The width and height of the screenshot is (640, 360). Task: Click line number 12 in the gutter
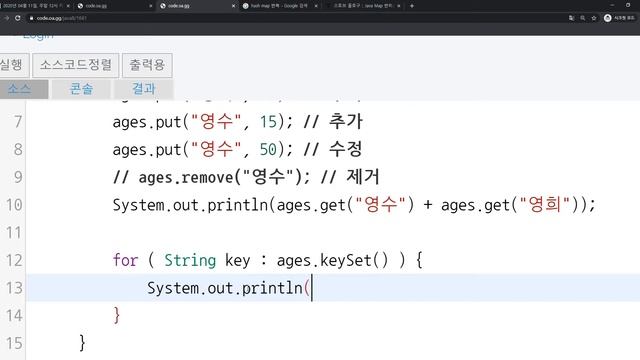[x=14, y=260]
